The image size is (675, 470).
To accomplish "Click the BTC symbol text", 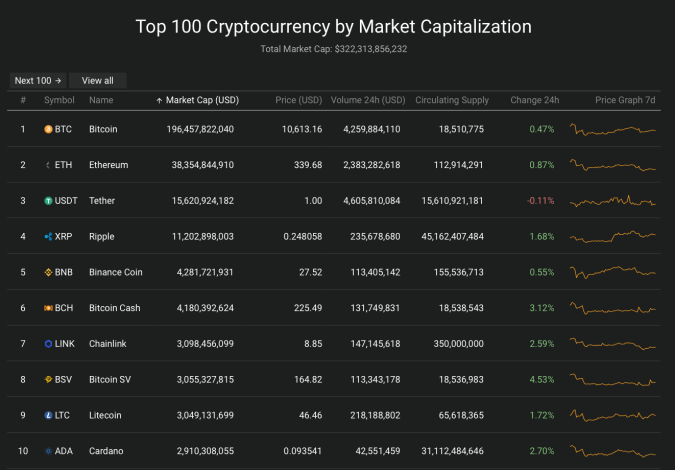I will click(x=63, y=129).
